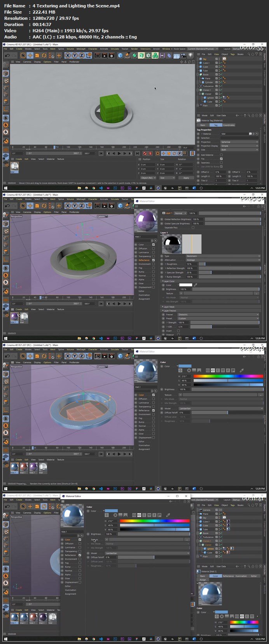The width and height of the screenshot is (269, 644).
Task: Enable Luminance channel checkbox in 00:08:46 frame
Action: 154,403
